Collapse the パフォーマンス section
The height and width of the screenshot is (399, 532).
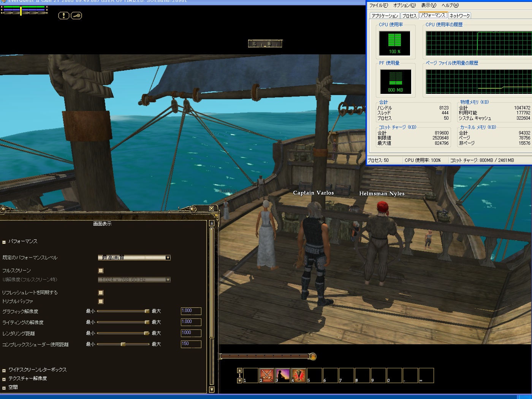coord(4,242)
